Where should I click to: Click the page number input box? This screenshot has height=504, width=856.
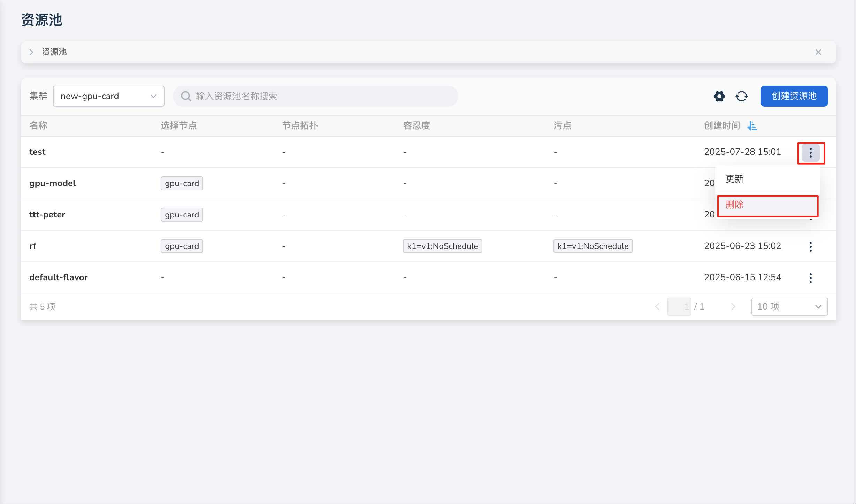pyautogui.click(x=679, y=307)
